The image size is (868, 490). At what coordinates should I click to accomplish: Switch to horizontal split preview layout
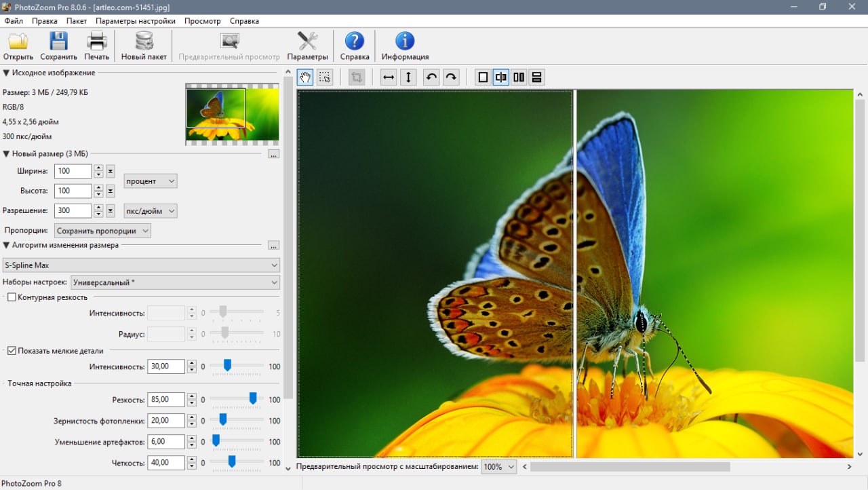[x=536, y=77]
